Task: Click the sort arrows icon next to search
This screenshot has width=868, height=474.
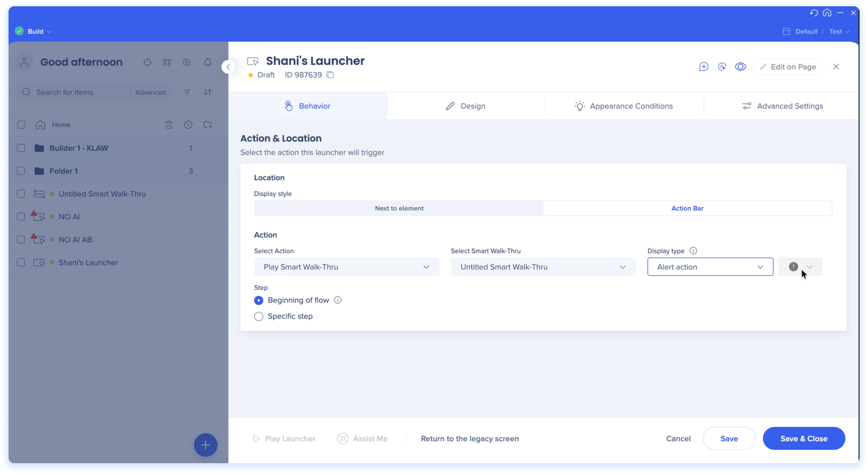Action: 208,92
